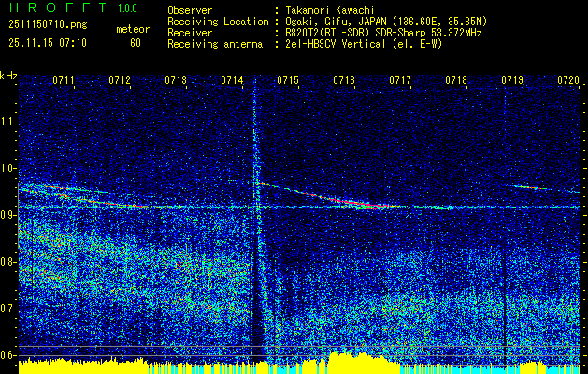Image resolution: width=588 pixels, height=374 pixels.
Task: Click the Observer field label
Action: click(190, 10)
